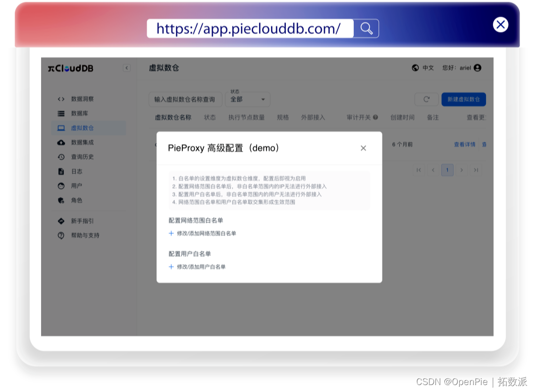535x392 pixels.
Task: Go to next page pagination arrow
Action: (462, 170)
